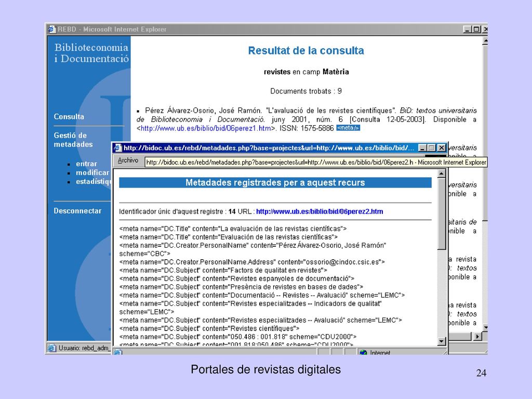Open the Consulta sidebar link

point(69,116)
